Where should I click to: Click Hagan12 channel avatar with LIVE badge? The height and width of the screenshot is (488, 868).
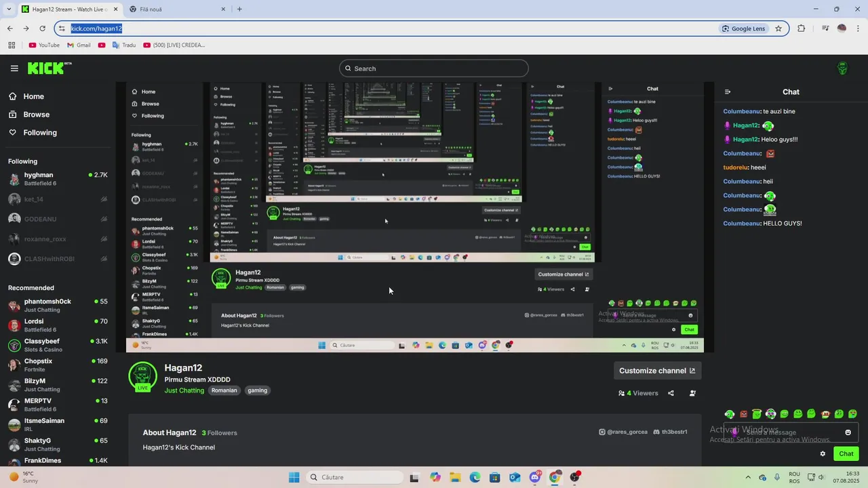pyautogui.click(x=142, y=377)
